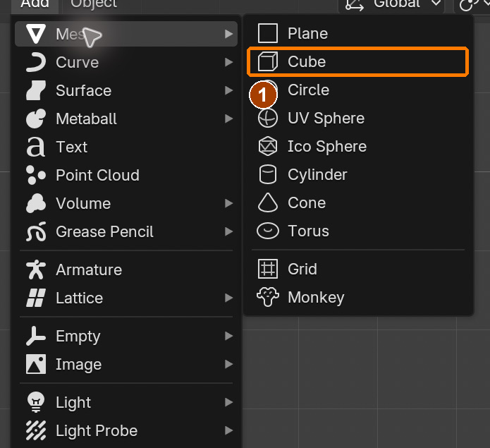Expand the Mesh submenu arrow
The width and height of the screenshot is (490, 448).
click(228, 34)
